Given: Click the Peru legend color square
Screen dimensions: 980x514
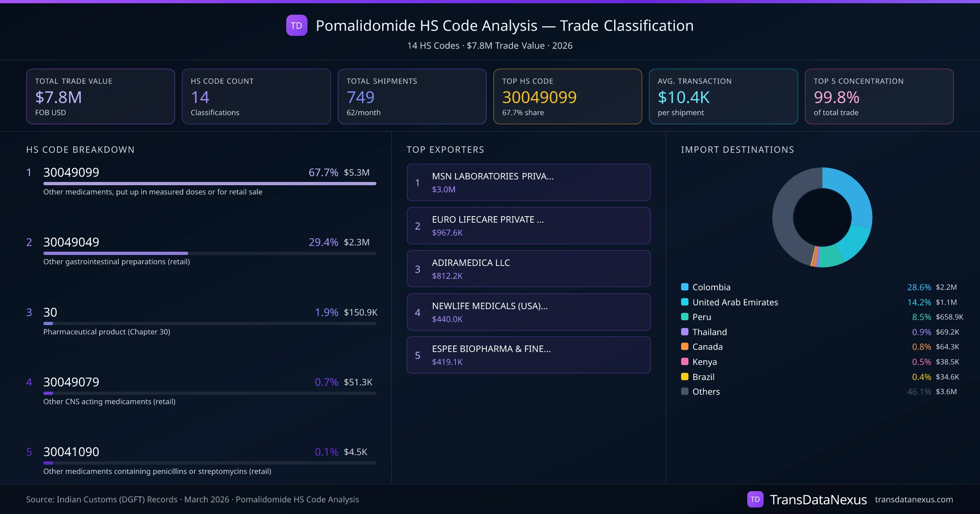Looking at the screenshot, I should (685, 317).
